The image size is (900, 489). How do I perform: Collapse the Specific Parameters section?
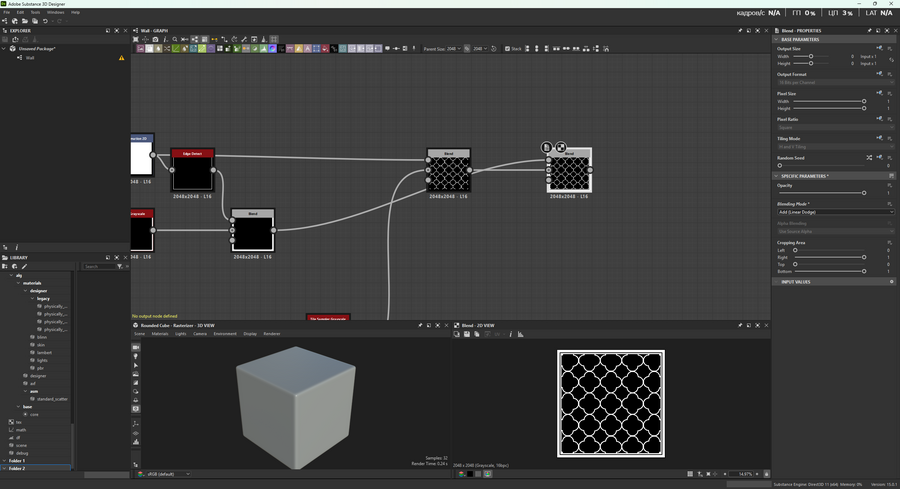click(x=778, y=176)
